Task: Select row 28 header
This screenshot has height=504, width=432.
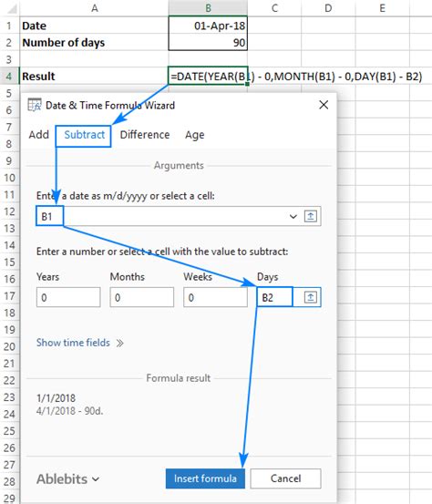Action: tap(9, 481)
